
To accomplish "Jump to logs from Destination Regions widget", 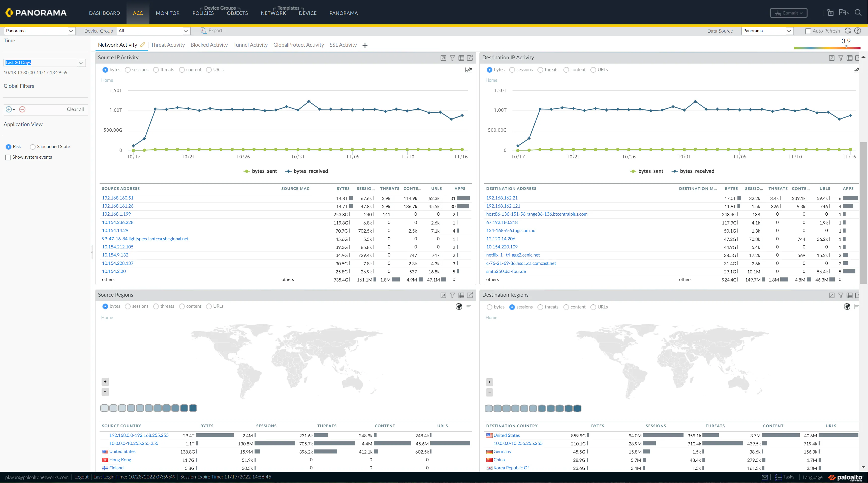I will tap(858, 295).
